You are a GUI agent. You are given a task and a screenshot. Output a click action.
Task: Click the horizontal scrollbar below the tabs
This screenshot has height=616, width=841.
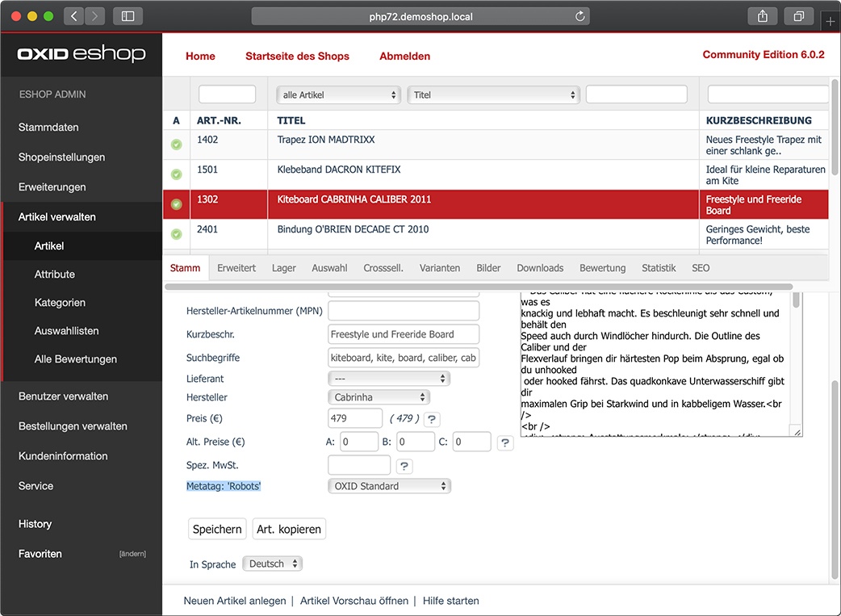coord(479,287)
